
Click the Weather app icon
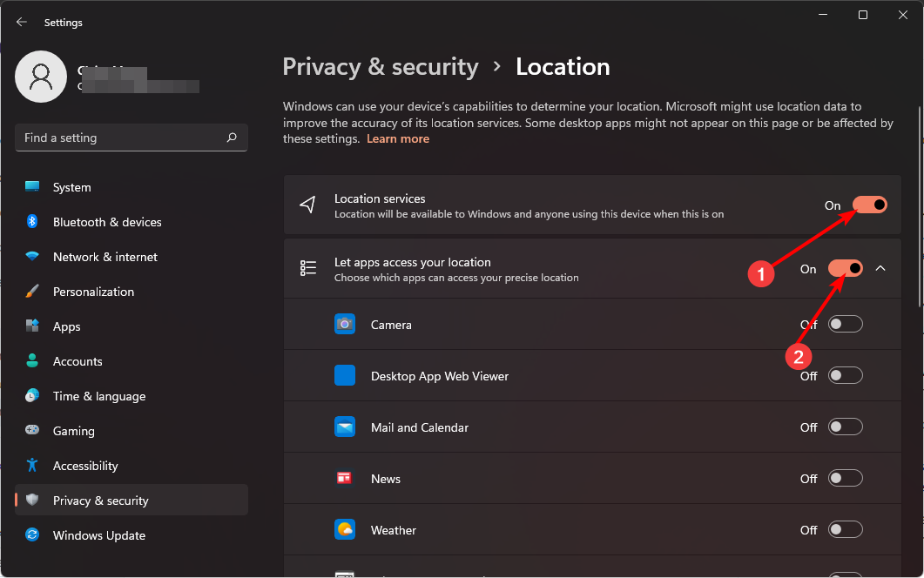click(x=345, y=530)
